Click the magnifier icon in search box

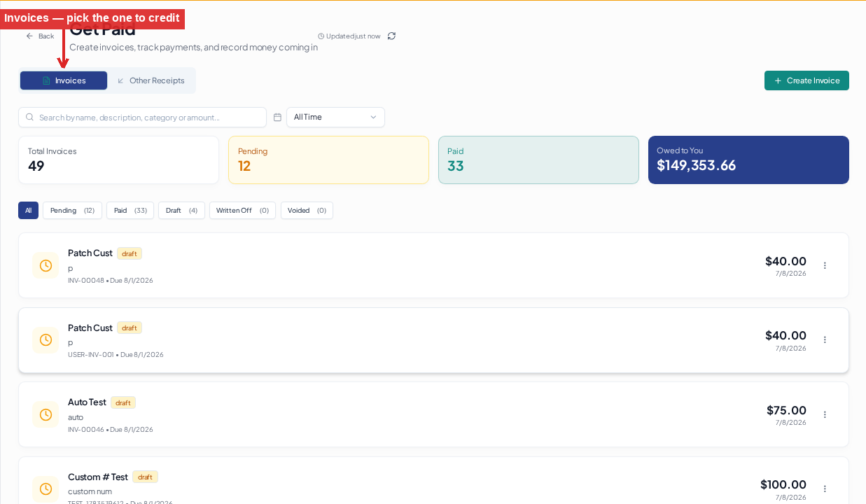tap(29, 117)
